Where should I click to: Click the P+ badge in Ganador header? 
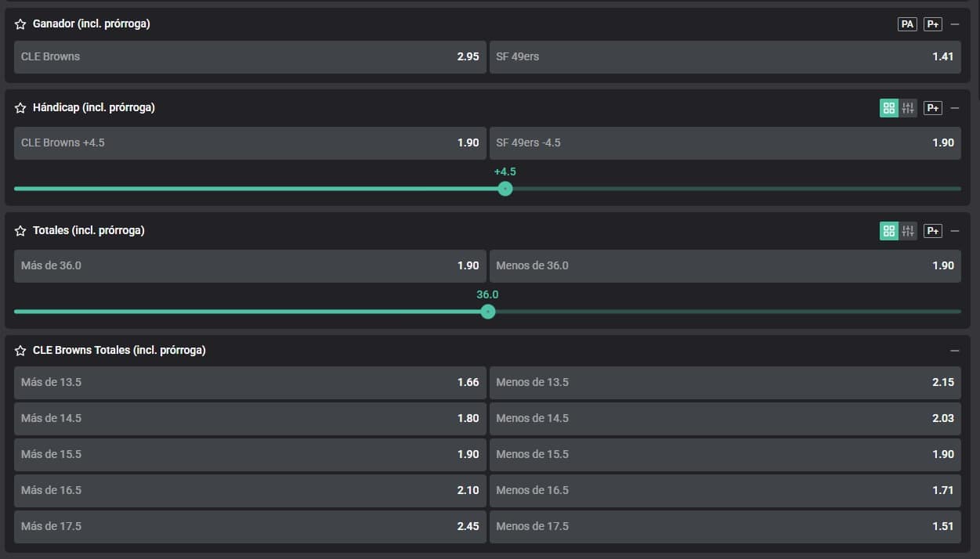coord(932,24)
